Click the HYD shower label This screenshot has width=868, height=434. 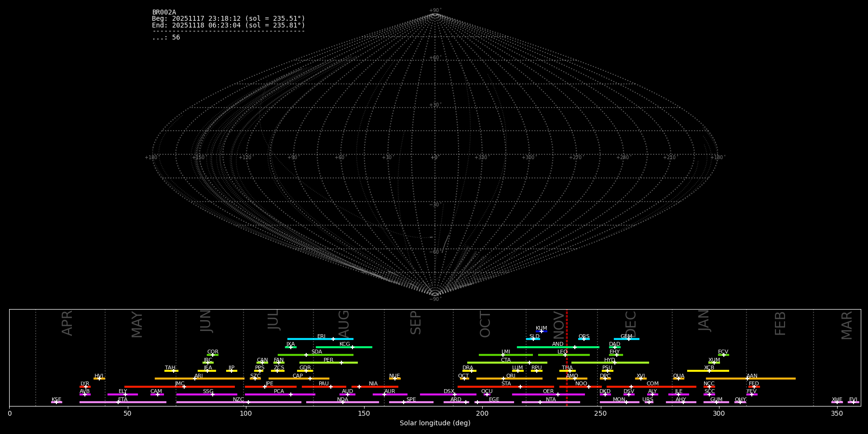(x=610, y=360)
